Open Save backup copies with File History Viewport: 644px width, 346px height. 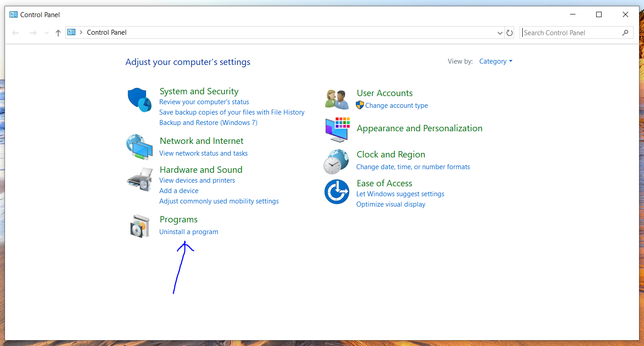click(232, 112)
